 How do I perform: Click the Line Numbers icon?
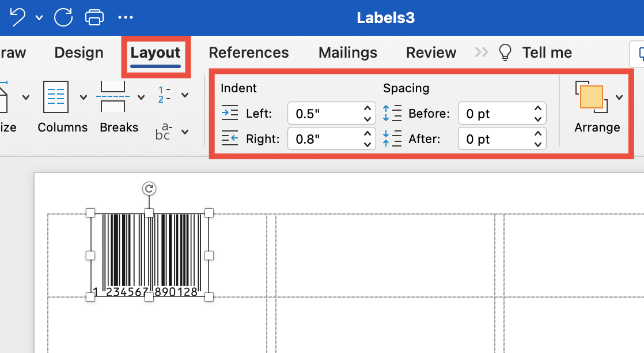[164, 95]
